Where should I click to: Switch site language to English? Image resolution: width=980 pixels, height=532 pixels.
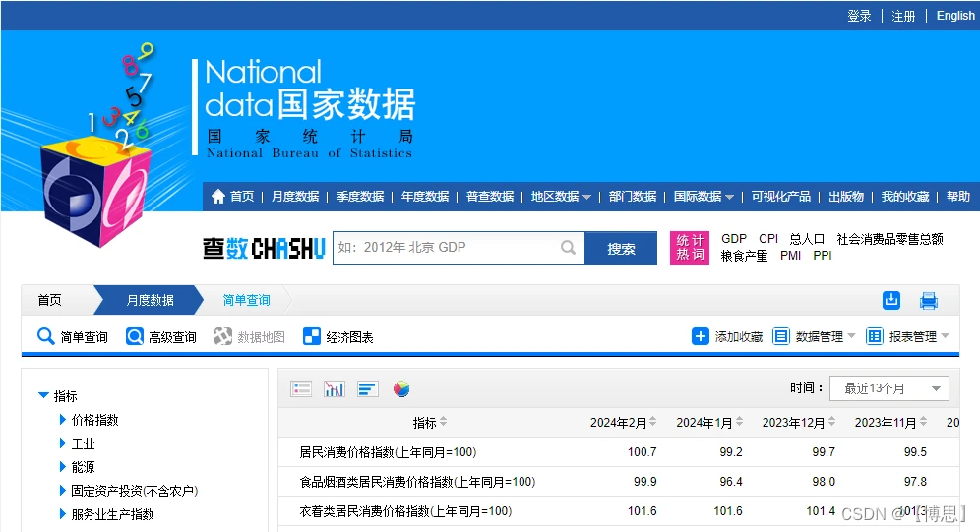955,16
